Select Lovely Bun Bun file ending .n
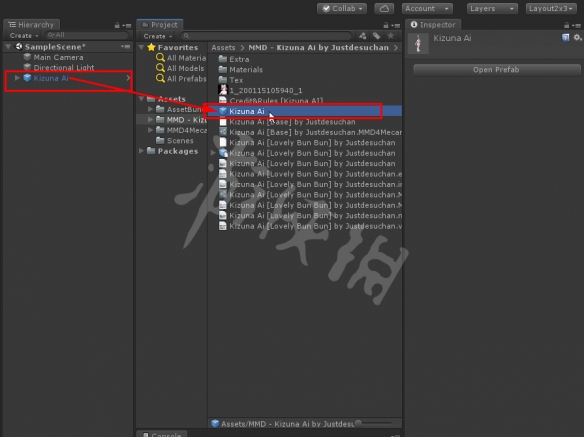 click(x=310, y=216)
